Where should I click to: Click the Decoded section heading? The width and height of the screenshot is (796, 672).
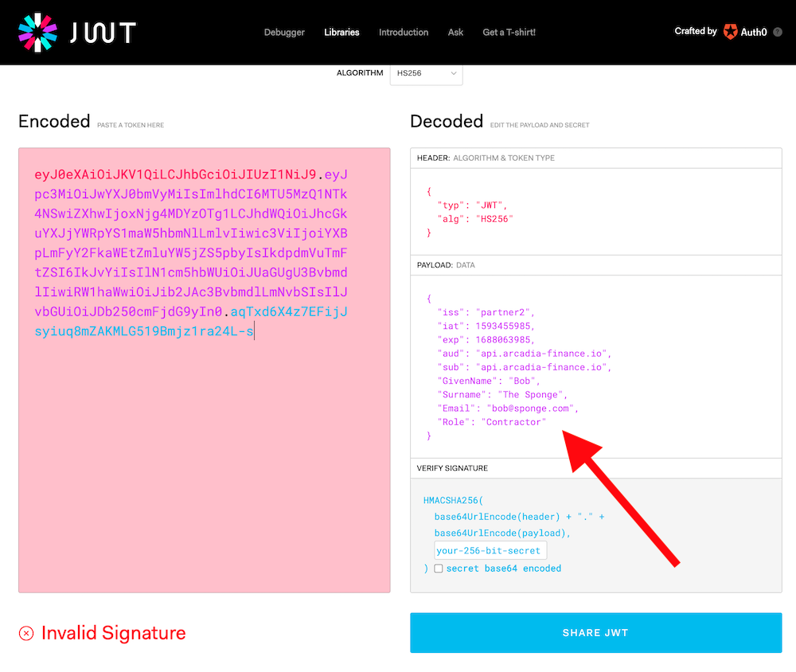coord(447,121)
